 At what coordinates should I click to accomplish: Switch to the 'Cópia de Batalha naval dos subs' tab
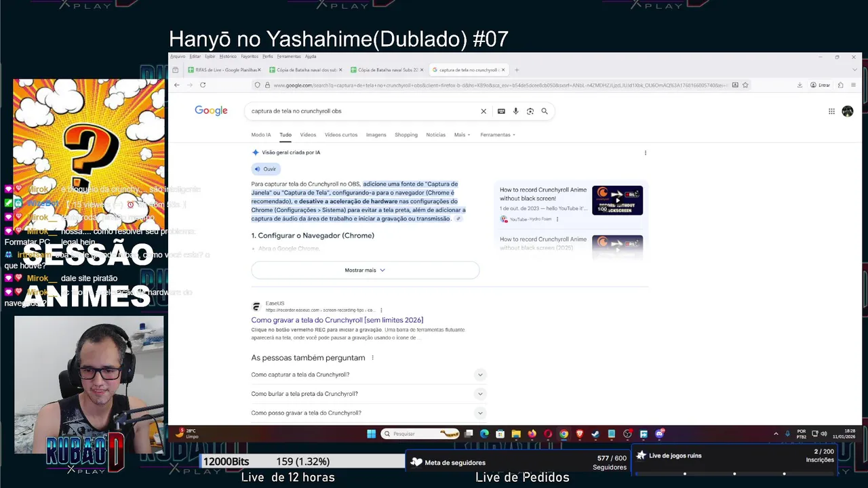click(304, 70)
